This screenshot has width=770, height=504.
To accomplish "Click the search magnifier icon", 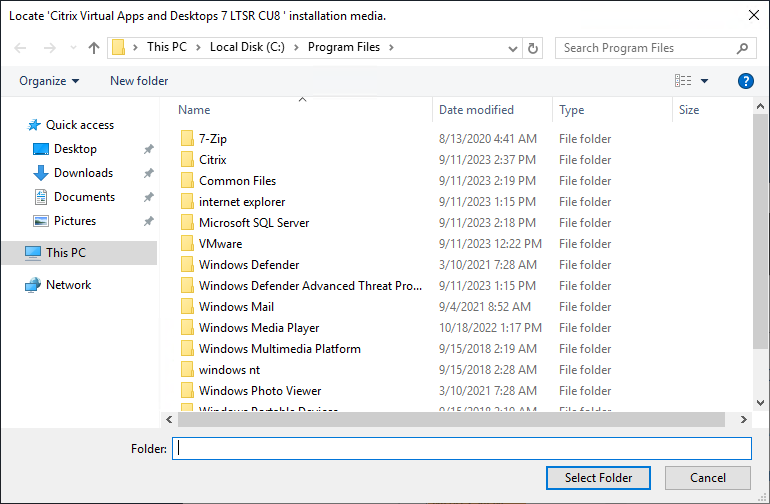I will click(742, 48).
